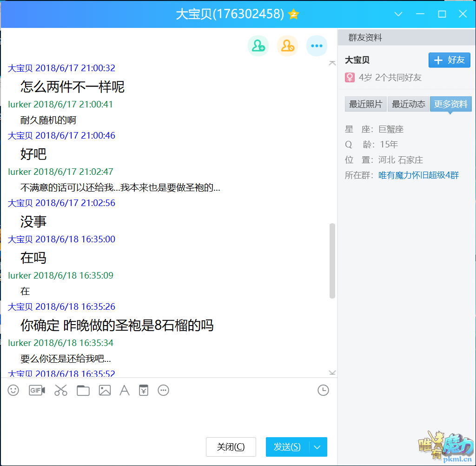
Task: Click the message input text area
Action: pyautogui.click(x=167, y=416)
